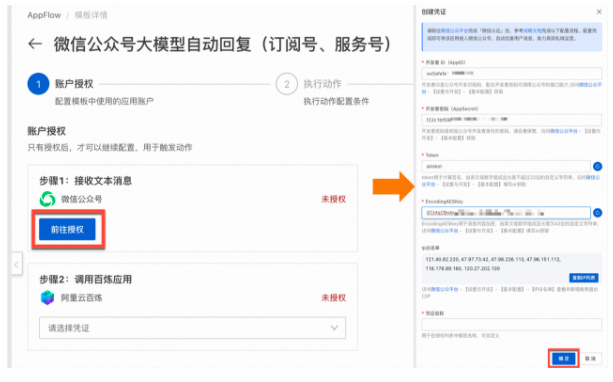Click the 创建凭证 panel title
Screen dimensions: 613x382
tap(434, 12)
